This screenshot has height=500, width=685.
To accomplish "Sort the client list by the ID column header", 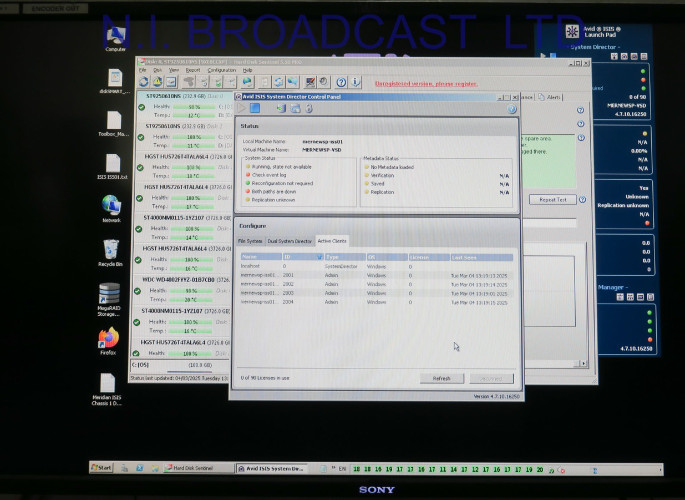I will tap(303, 257).
